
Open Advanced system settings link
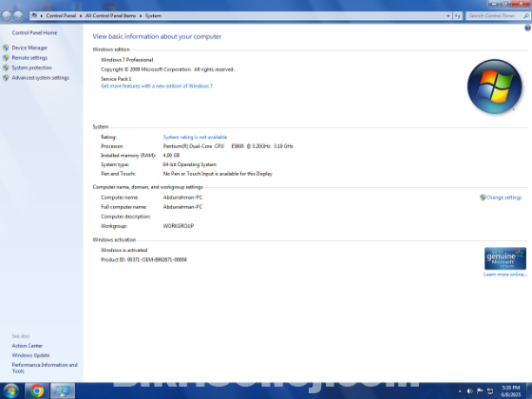pos(41,78)
